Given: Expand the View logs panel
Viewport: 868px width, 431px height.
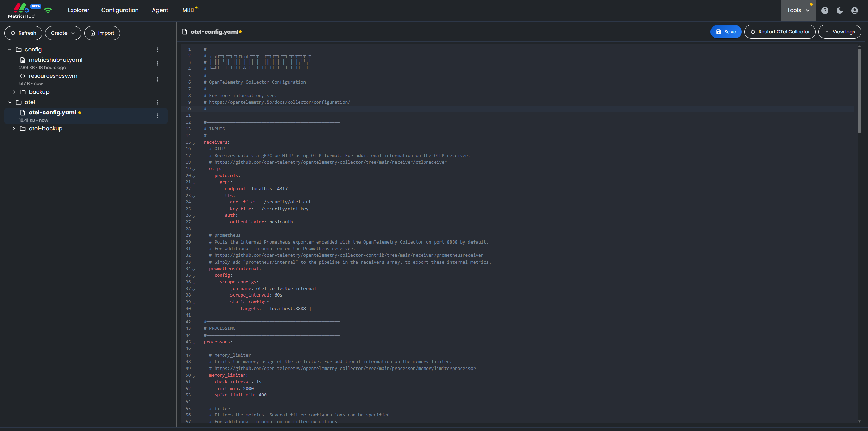Looking at the screenshot, I should coord(839,32).
